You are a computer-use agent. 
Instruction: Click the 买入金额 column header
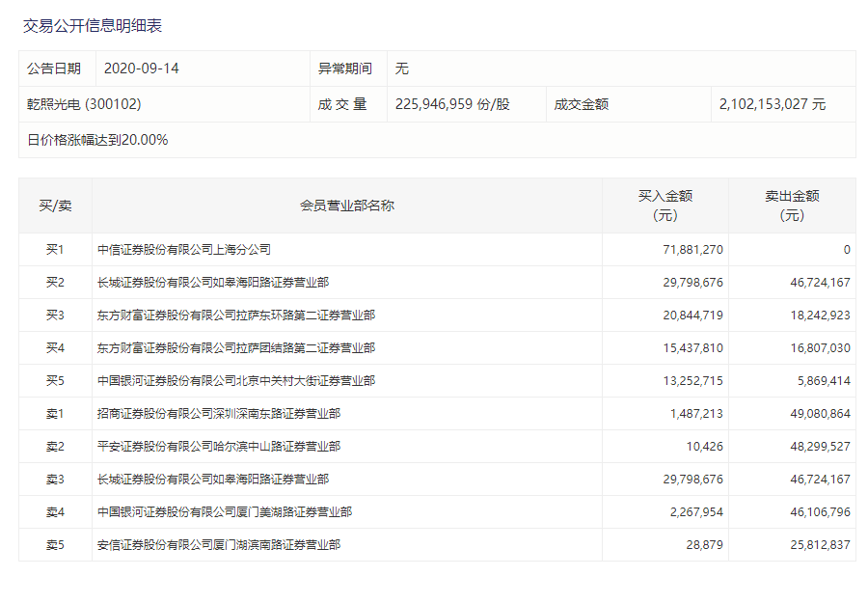pos(665,206)
